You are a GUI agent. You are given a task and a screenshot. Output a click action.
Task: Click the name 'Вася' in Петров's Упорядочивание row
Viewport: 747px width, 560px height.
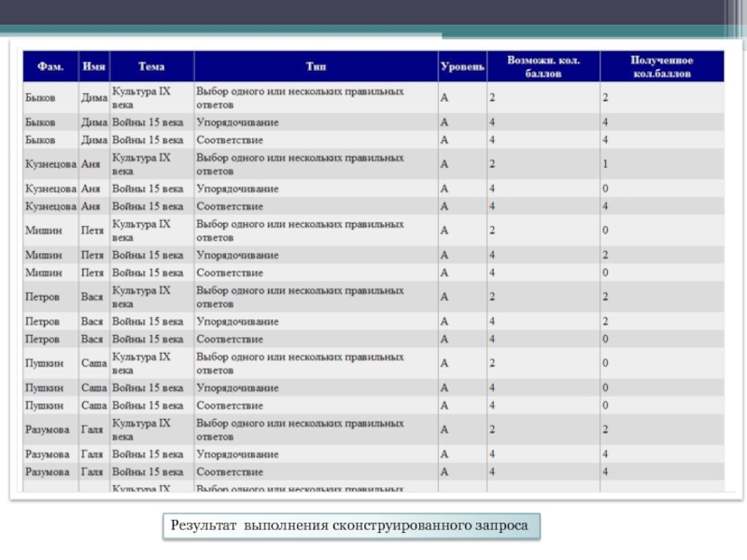(x=92, y=321)
